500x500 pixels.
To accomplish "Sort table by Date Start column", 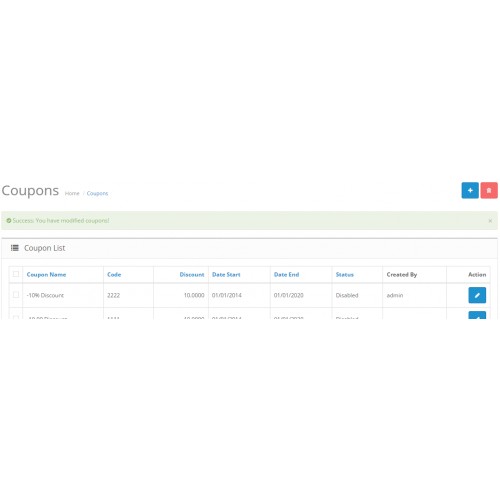I will (226, 275).
